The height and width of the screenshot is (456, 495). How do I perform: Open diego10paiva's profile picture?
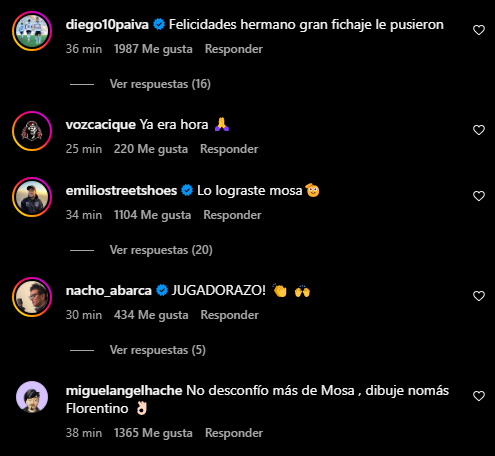32,31
